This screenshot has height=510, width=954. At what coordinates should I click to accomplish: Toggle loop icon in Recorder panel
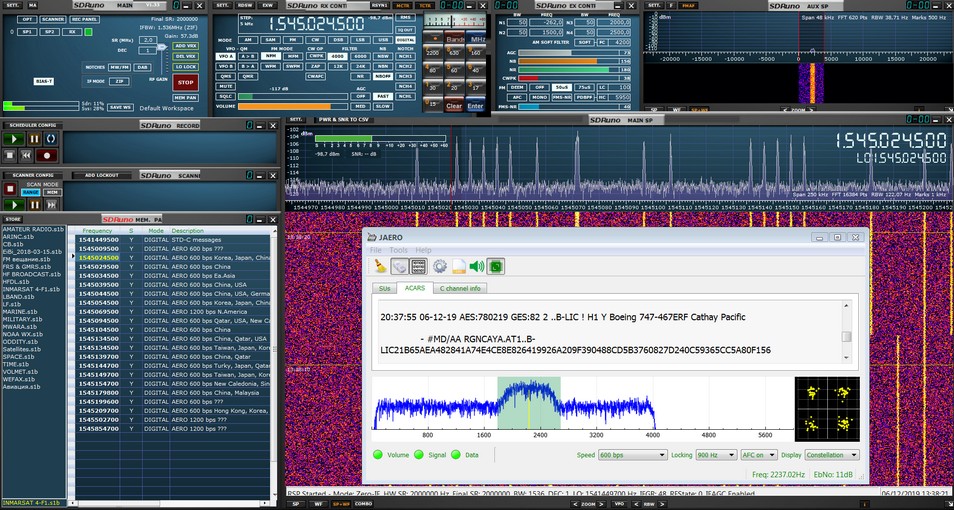pos(50,139)
